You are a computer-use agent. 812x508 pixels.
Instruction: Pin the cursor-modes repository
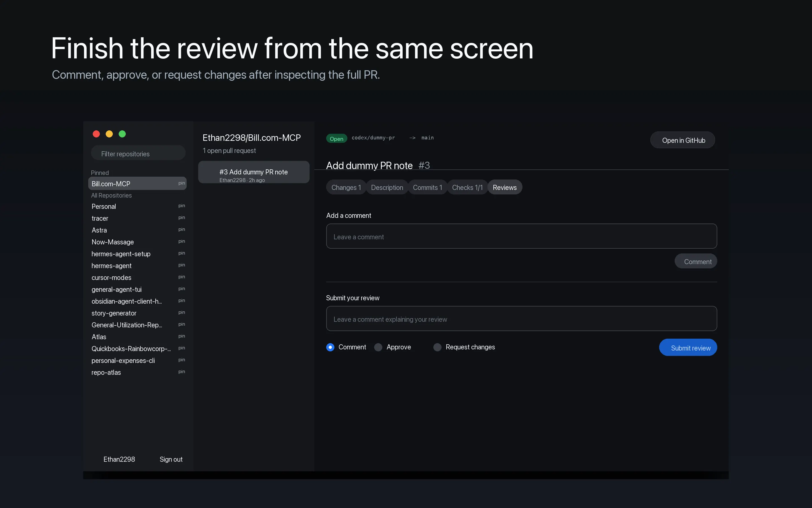pos(182,277)
